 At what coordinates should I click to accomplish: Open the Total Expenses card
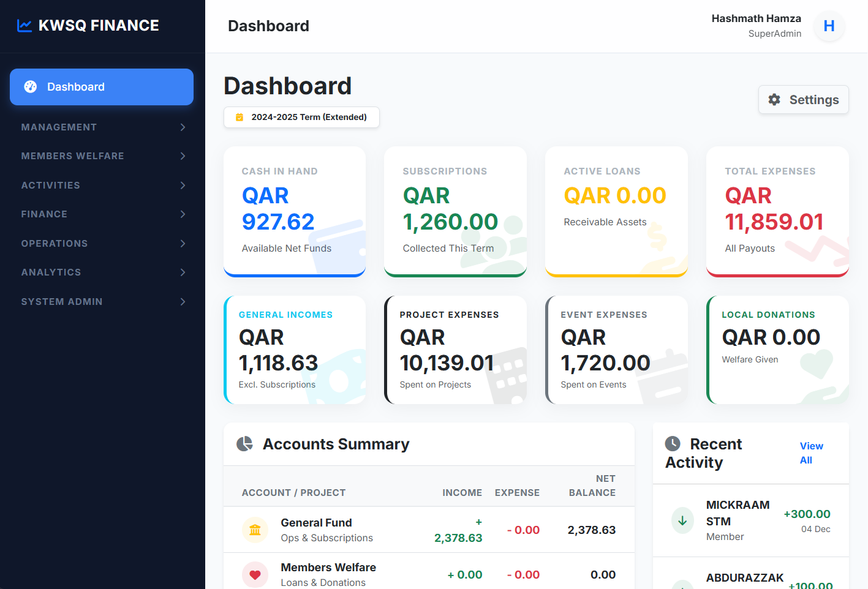pos(777,211)
